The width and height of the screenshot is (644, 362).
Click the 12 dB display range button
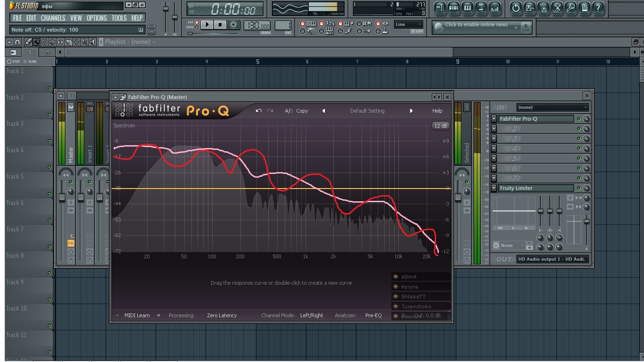(441, 126)
